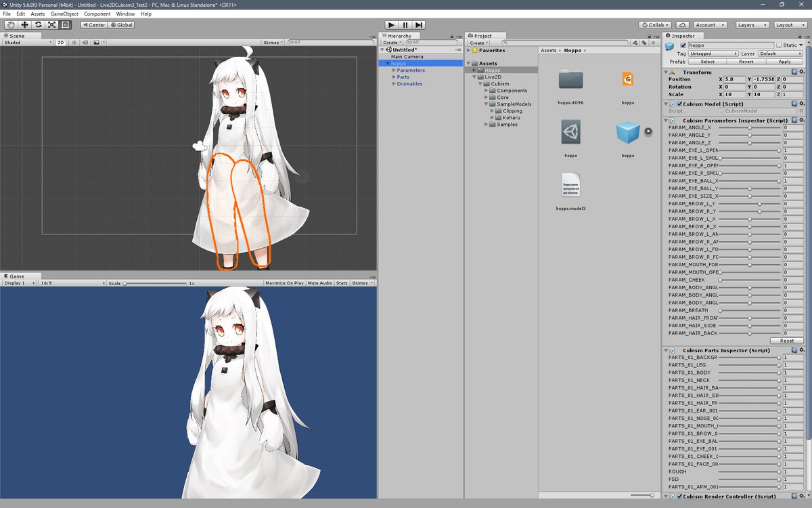Open the Component menu
Screen dimensions: 812x508
click(x=97, y=14)
